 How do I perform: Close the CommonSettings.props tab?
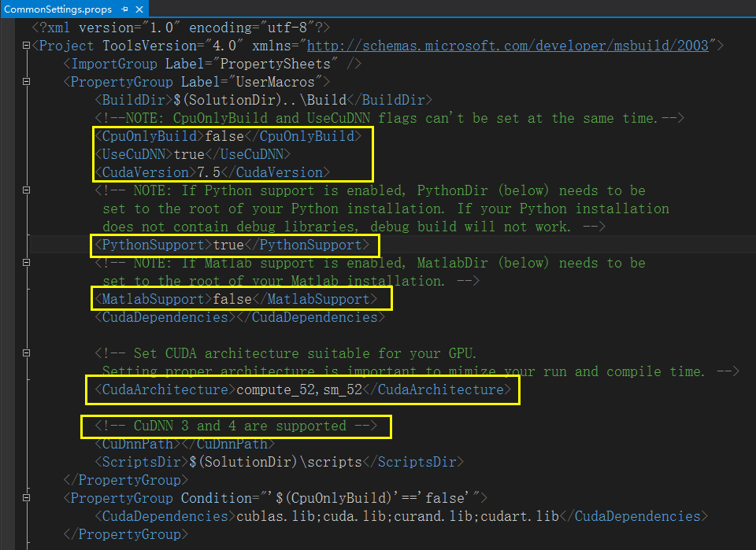point(139,9)
